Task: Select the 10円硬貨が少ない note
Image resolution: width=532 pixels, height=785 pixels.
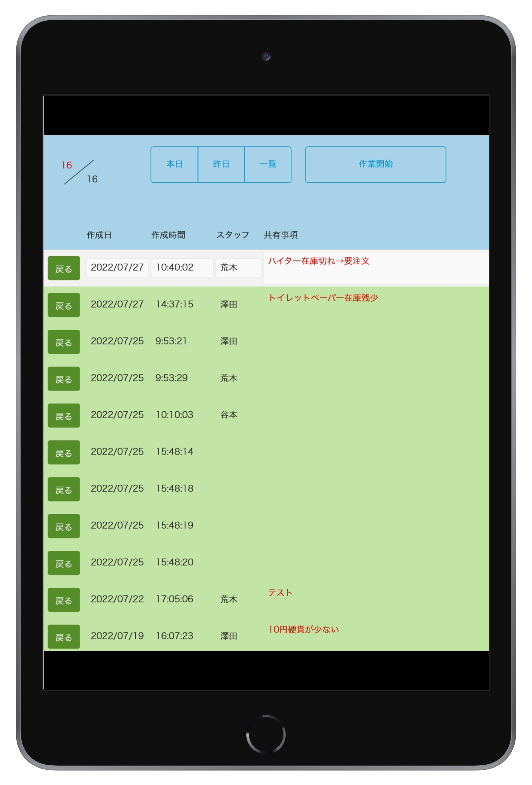Action: (303, 630)
